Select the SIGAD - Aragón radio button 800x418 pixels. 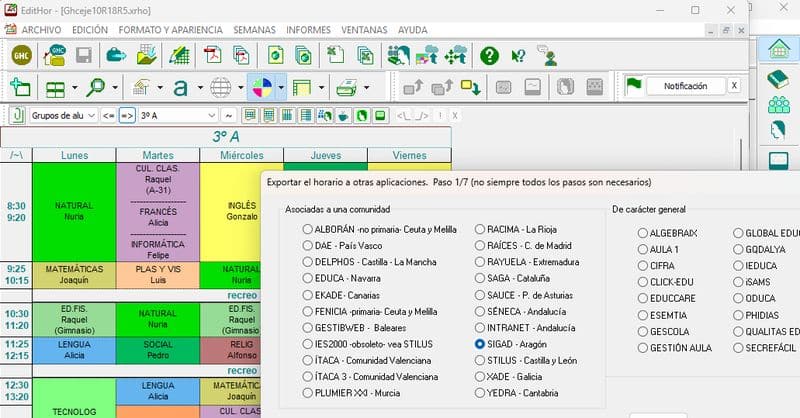point(510,344)
